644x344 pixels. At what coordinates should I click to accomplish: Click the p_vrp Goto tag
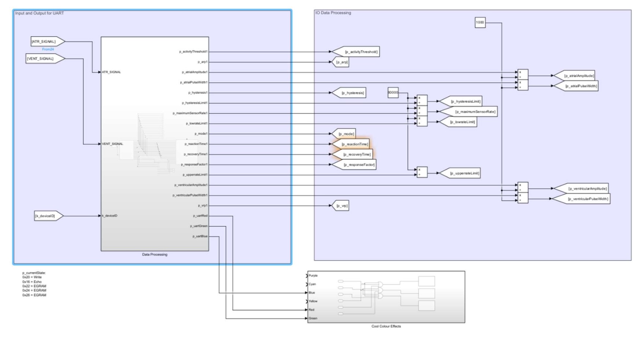(340, 206)
